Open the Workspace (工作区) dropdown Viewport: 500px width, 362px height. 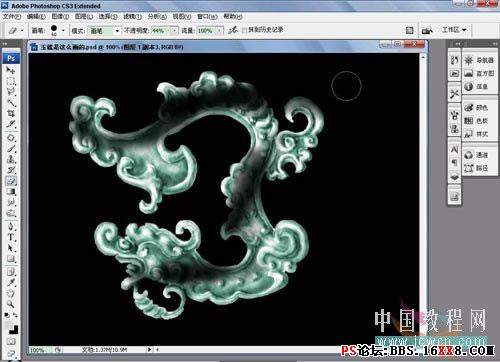[x=454, y=30]
